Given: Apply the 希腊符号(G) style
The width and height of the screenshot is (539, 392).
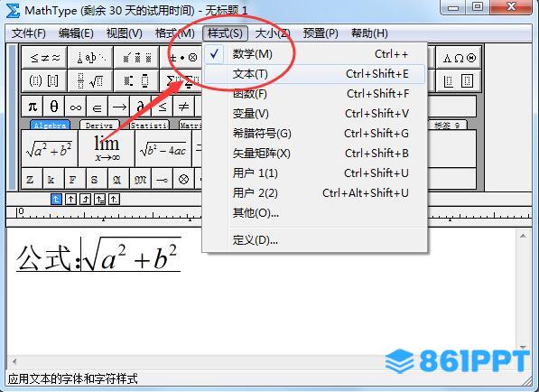Looking at the screenshot, I should [314, 134].
